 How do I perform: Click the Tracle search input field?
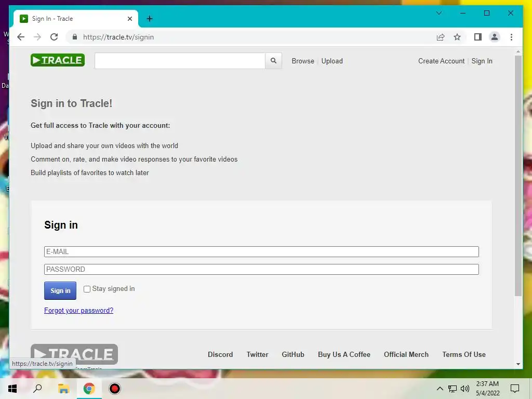pyautogui.click(x=180, y=61)
